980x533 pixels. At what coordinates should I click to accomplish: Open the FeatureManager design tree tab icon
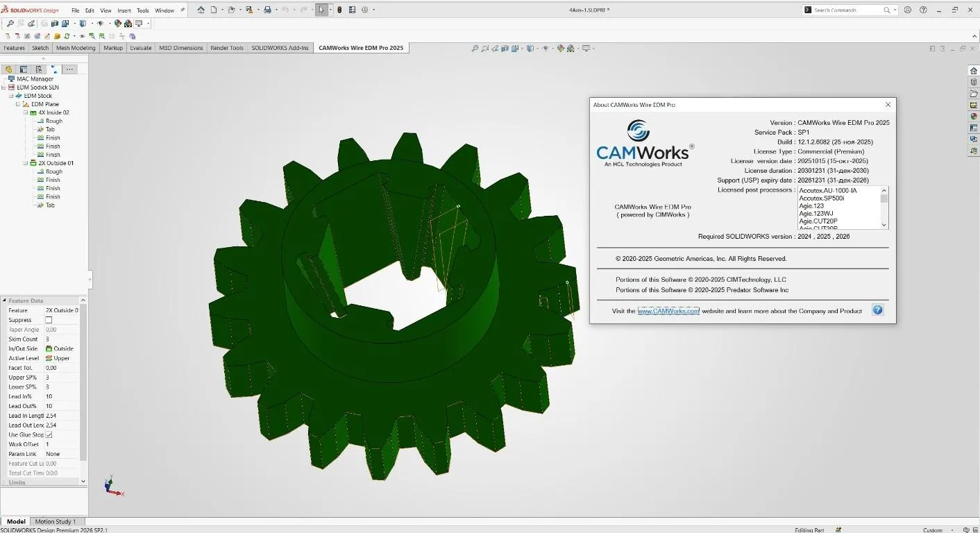tap(8, 69)
